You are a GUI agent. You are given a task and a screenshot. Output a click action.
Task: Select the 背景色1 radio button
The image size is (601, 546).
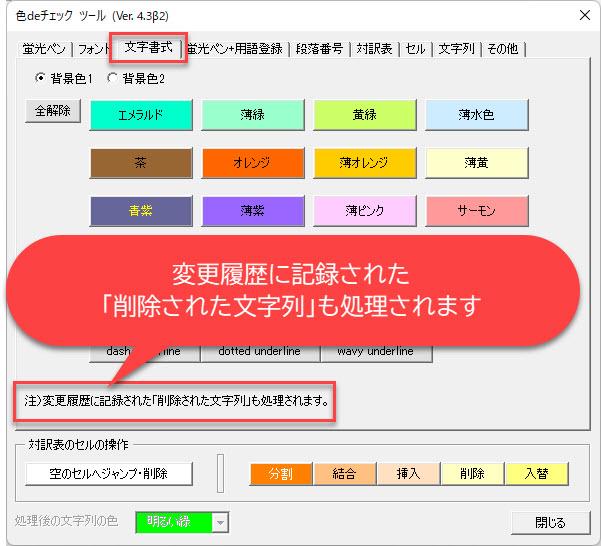pos(40,78)
